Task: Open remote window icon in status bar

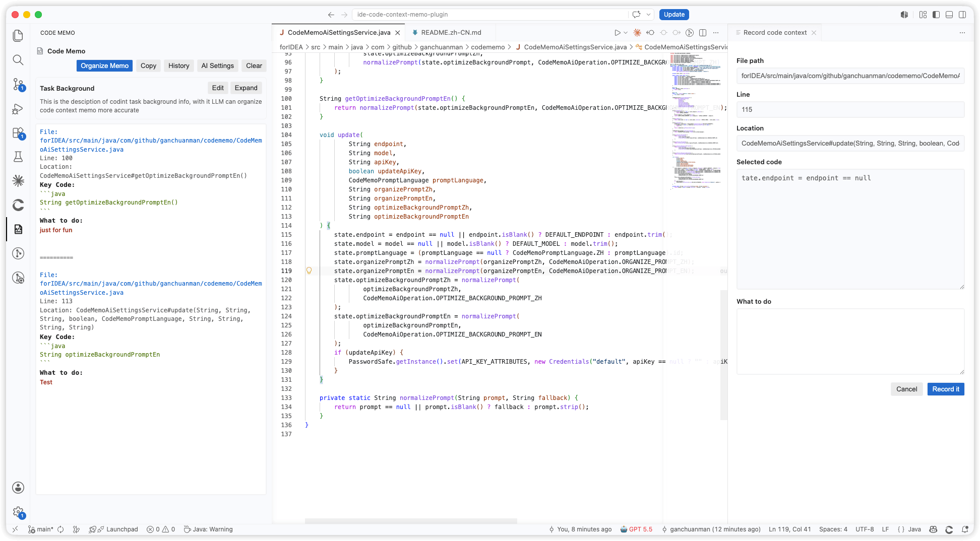Action: tap(15, 529)
